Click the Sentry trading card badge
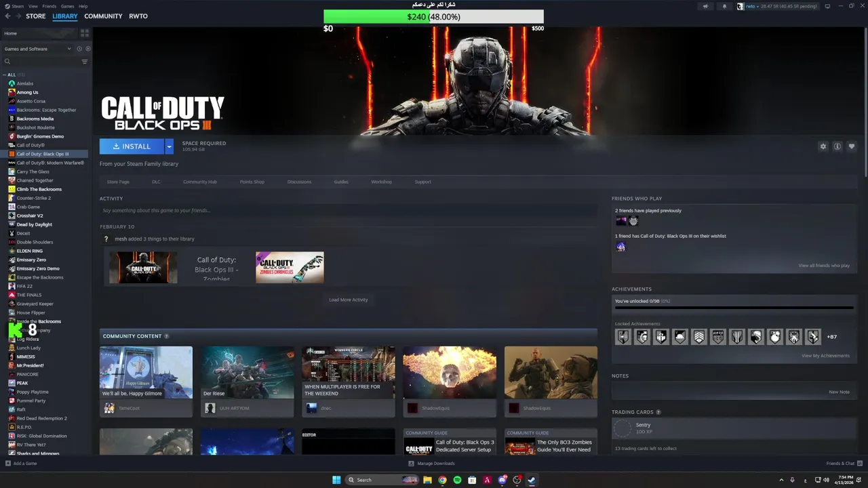The image size is (868, 488). click(622, 428)
